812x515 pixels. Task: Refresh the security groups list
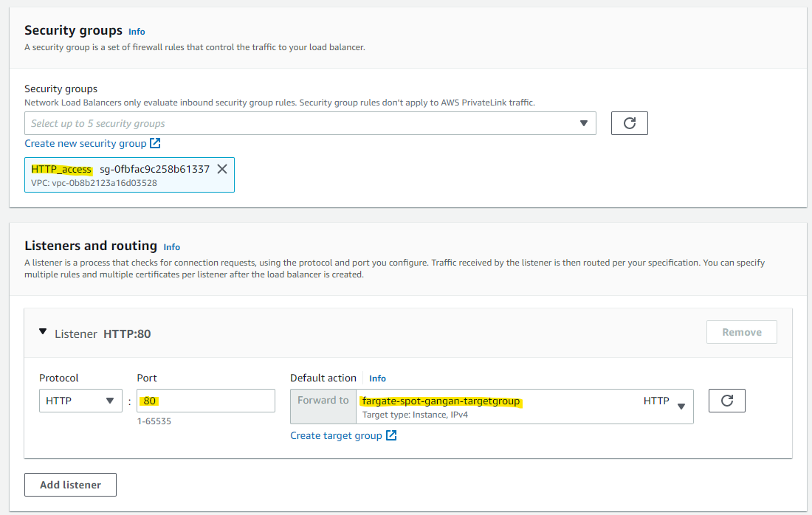629,123
